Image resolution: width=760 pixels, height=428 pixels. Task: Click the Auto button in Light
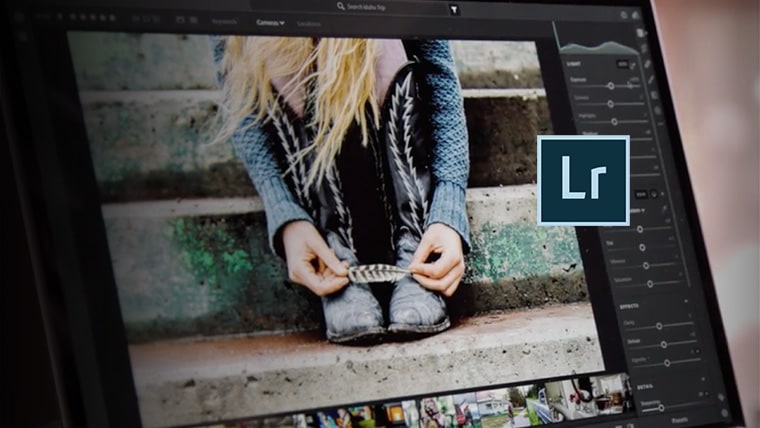click(622, 63)
